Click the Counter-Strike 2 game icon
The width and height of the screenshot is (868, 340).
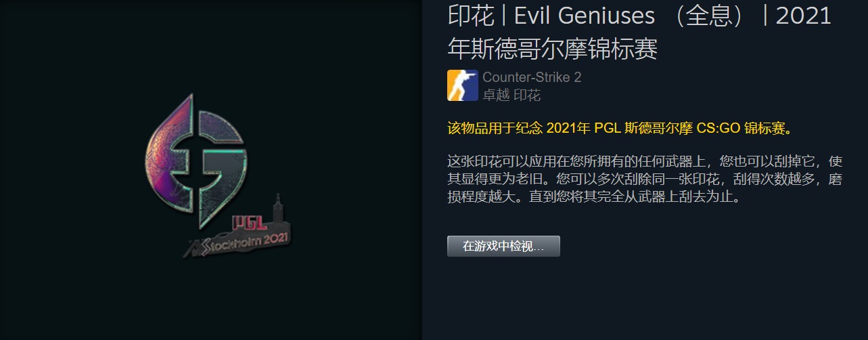pyautogui.click(x=463, y=85)
